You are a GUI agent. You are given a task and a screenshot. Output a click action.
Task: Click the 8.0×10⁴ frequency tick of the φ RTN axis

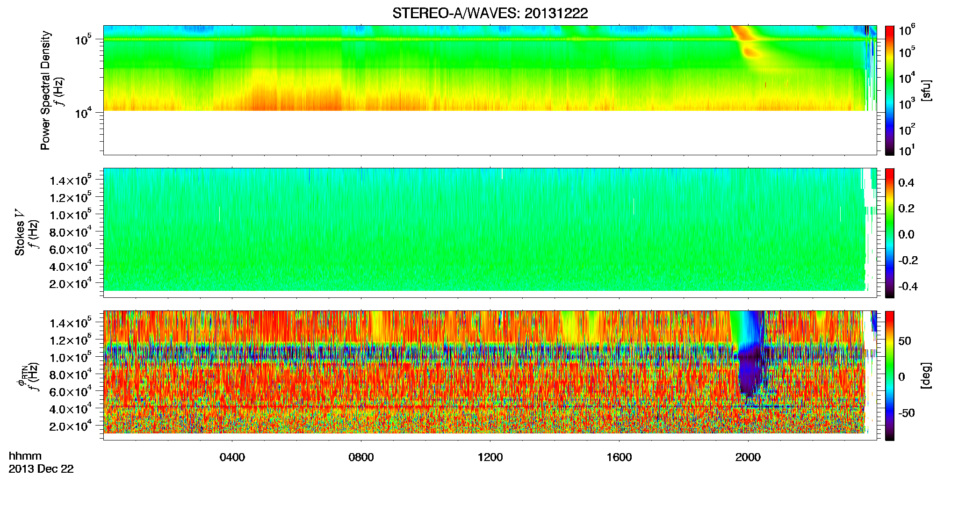[71, 375]
